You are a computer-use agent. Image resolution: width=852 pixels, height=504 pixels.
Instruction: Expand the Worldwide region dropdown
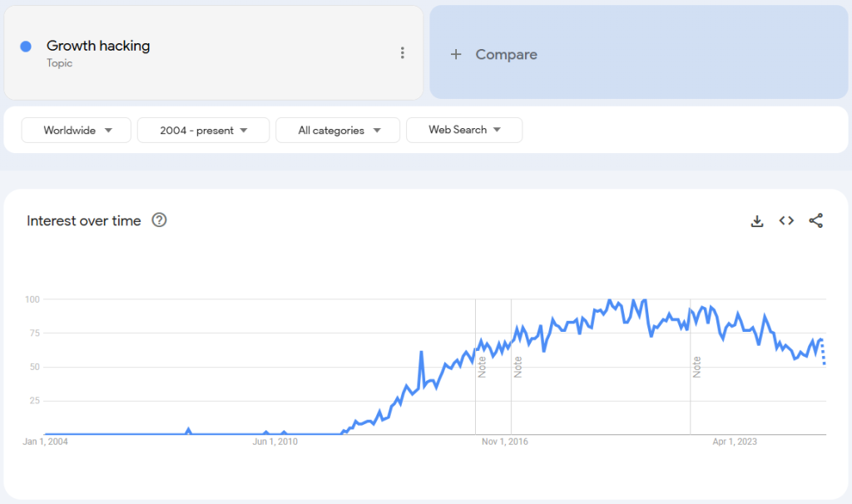tap(77, 131)
